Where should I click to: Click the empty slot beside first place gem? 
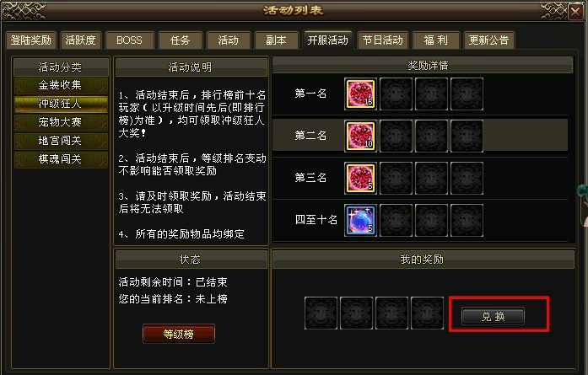[396, 94]
